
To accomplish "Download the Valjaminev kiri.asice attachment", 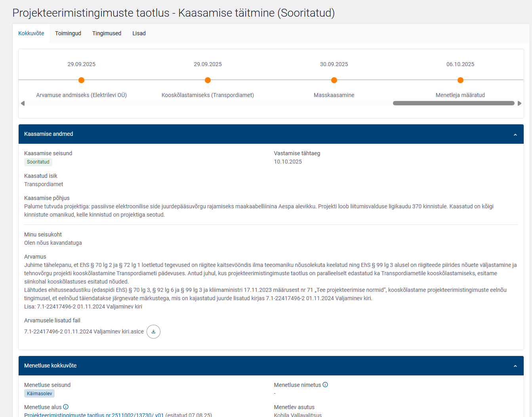I will (x=153, y=332).
